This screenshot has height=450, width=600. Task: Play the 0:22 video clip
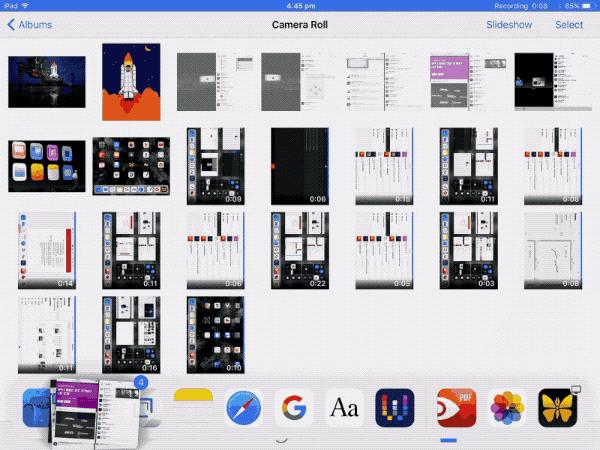point(300,250)
